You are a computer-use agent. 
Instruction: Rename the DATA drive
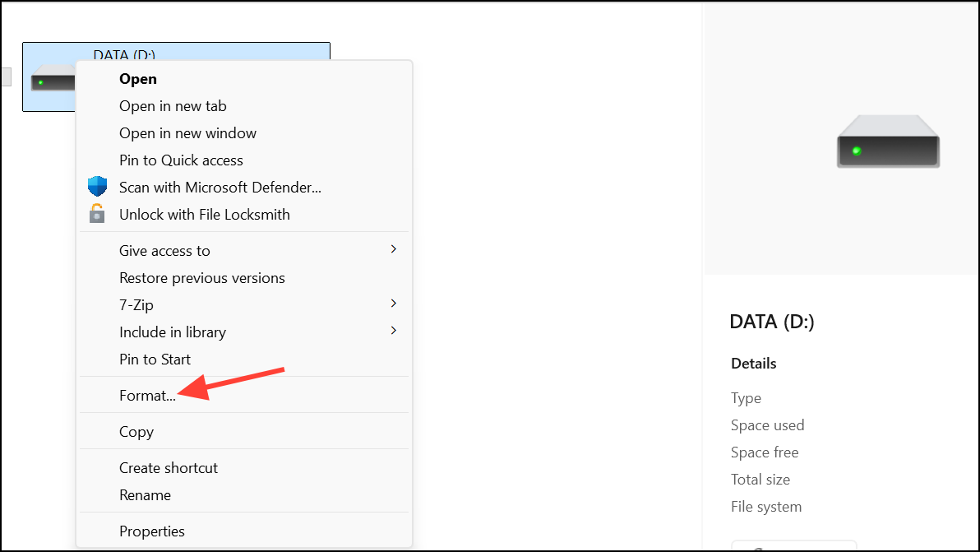(x=145, y=494)
